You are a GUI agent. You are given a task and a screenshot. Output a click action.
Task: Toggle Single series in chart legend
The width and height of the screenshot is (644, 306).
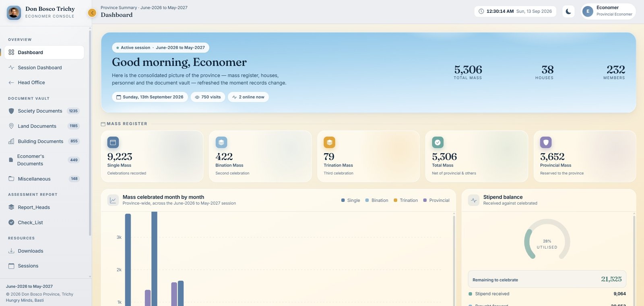351,200
